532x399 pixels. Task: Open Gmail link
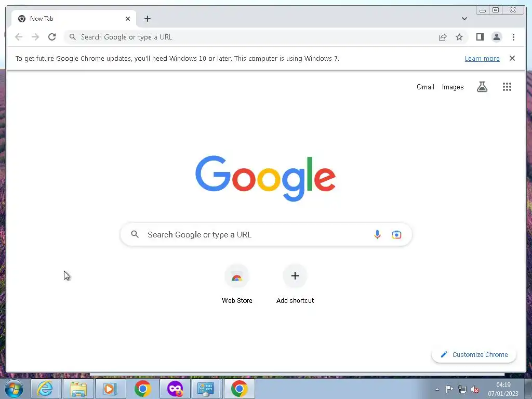425,87
